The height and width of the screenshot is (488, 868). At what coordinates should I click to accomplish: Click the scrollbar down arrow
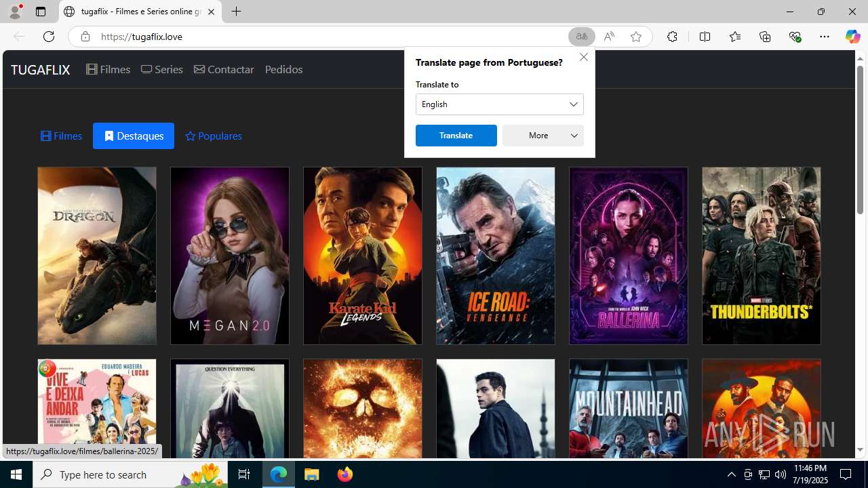pos(860,450)
